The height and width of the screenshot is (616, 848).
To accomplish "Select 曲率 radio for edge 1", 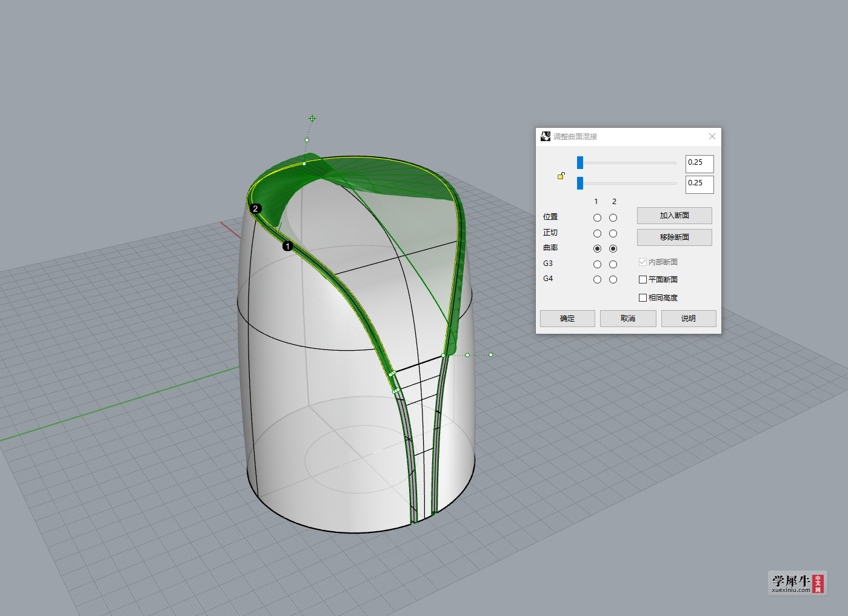I will 597,248.
